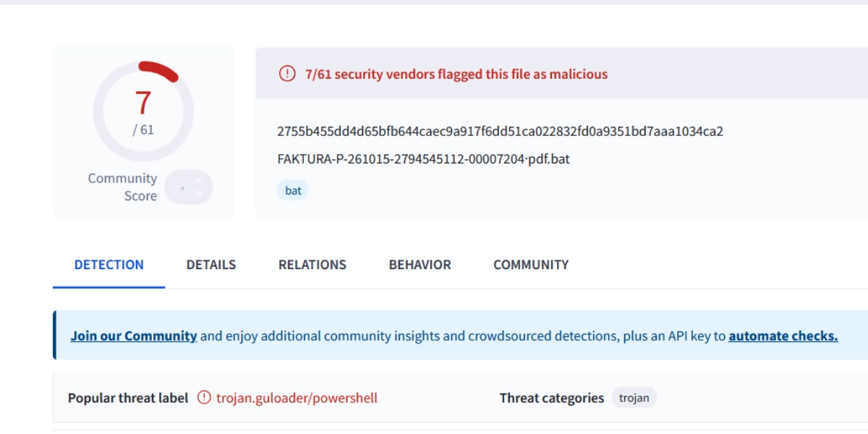Switch to the COMMUNITY tab

531,265
